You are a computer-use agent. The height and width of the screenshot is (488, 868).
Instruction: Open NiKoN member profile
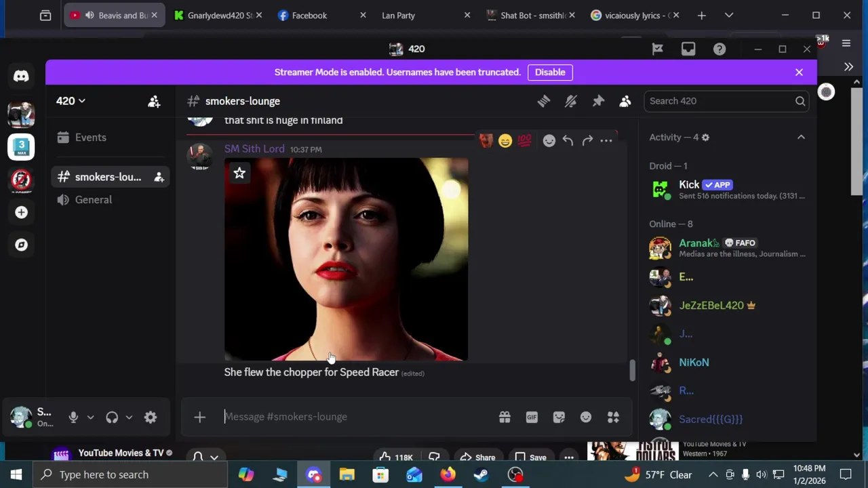click(728, 362)
